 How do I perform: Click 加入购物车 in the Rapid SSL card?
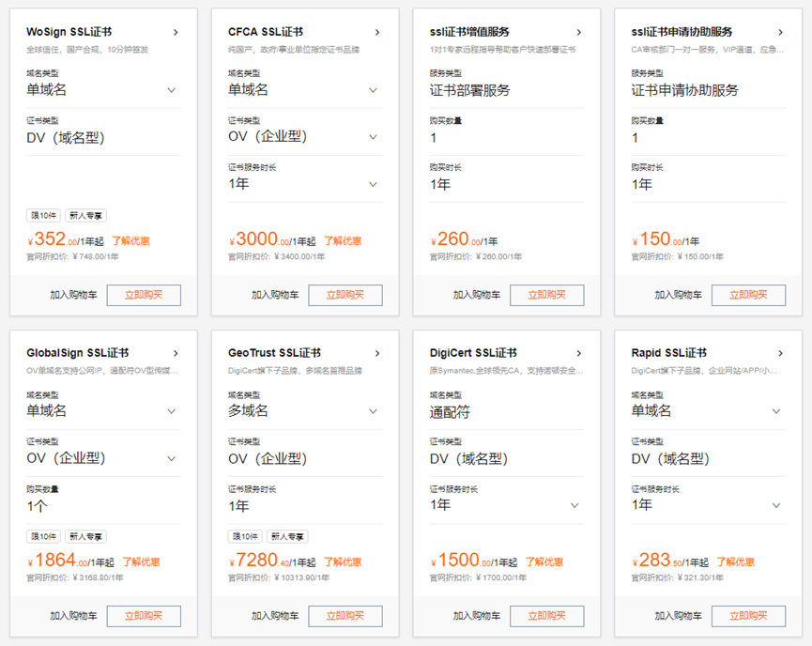coord(679,616)
